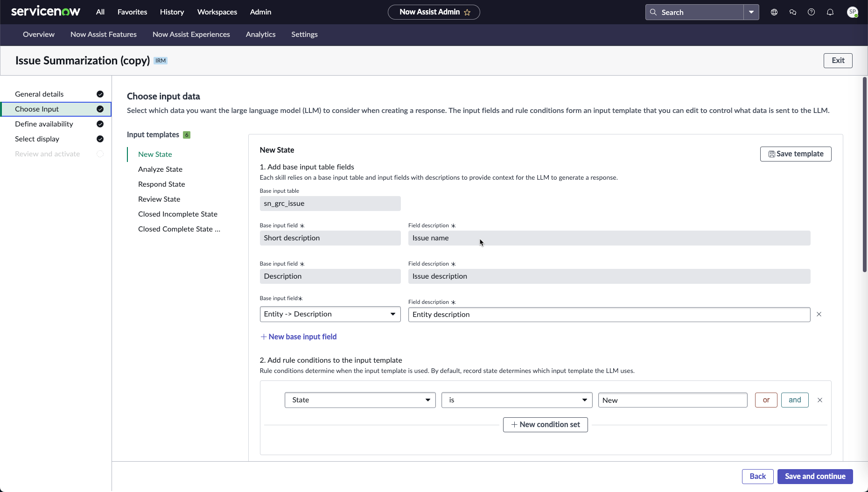Open the notifications bell
The height and width of the screenshot is (492, 868).
pyautogui.click(x=830, y=12)
